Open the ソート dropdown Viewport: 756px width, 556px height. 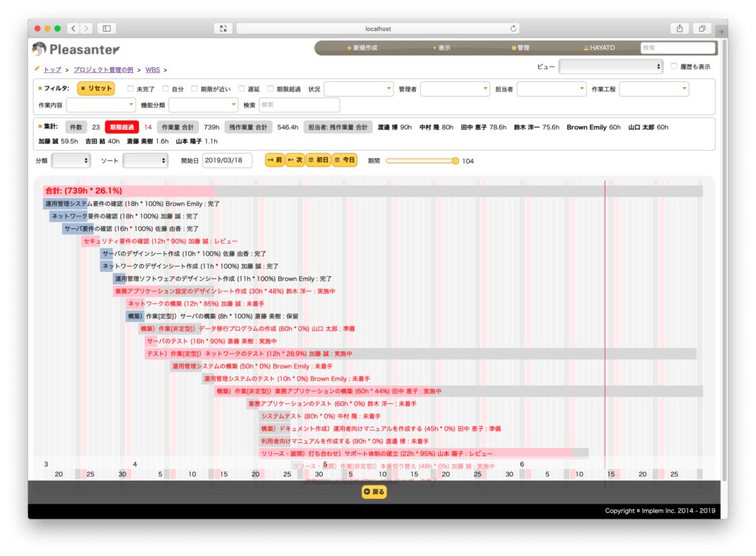[145, 160]
